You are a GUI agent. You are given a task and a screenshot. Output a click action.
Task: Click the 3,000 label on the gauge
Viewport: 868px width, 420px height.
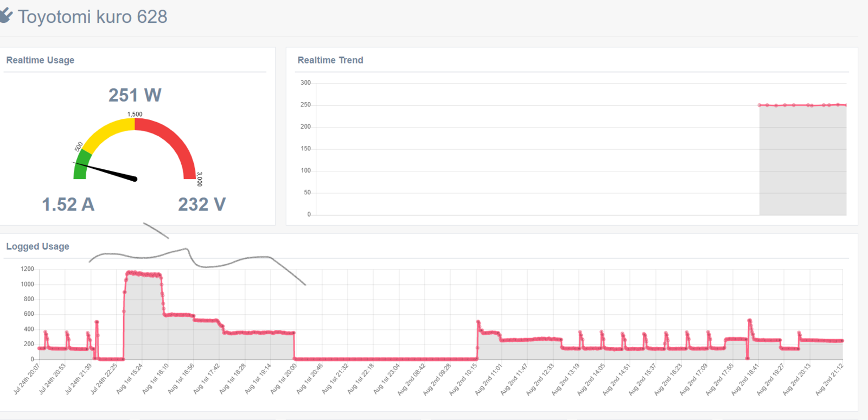tap(200, 179)
